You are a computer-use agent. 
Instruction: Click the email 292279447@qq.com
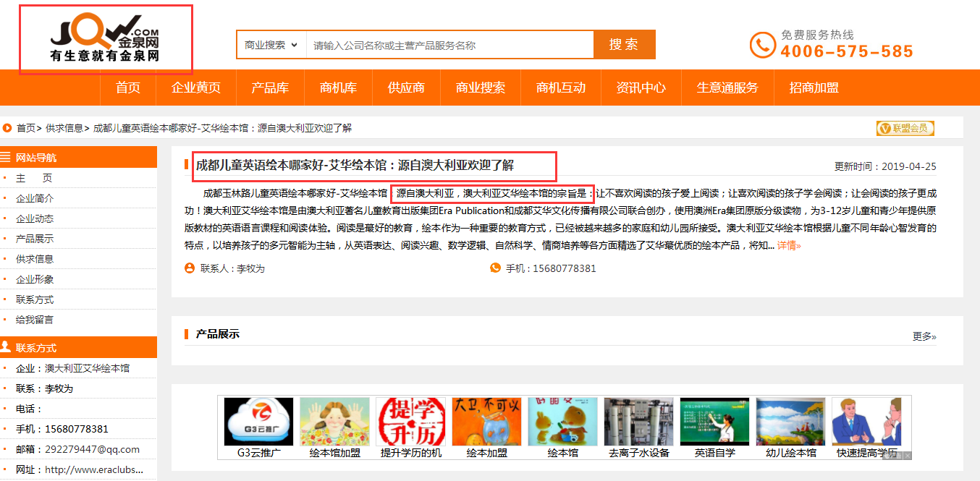[x=92, y=449]
